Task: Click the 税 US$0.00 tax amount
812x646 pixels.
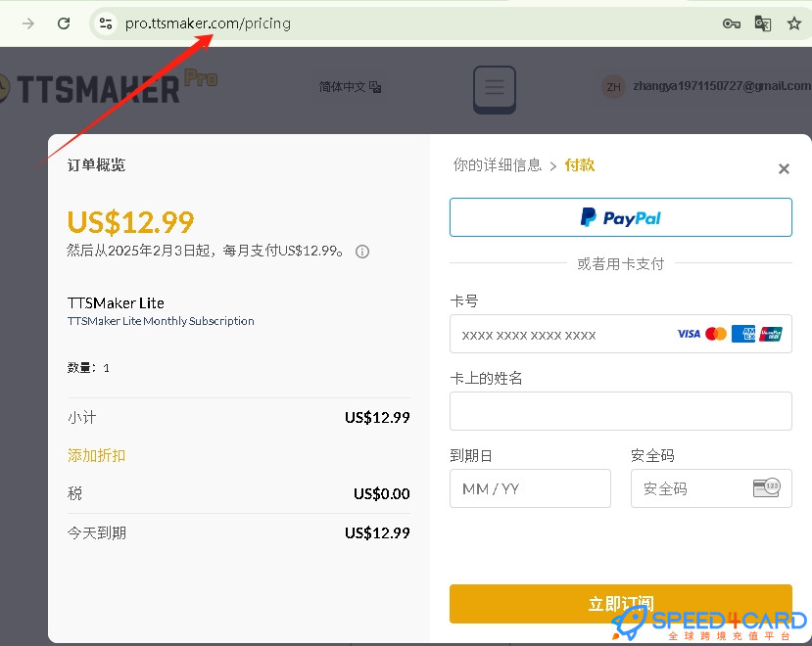Action: pos(382,494)
